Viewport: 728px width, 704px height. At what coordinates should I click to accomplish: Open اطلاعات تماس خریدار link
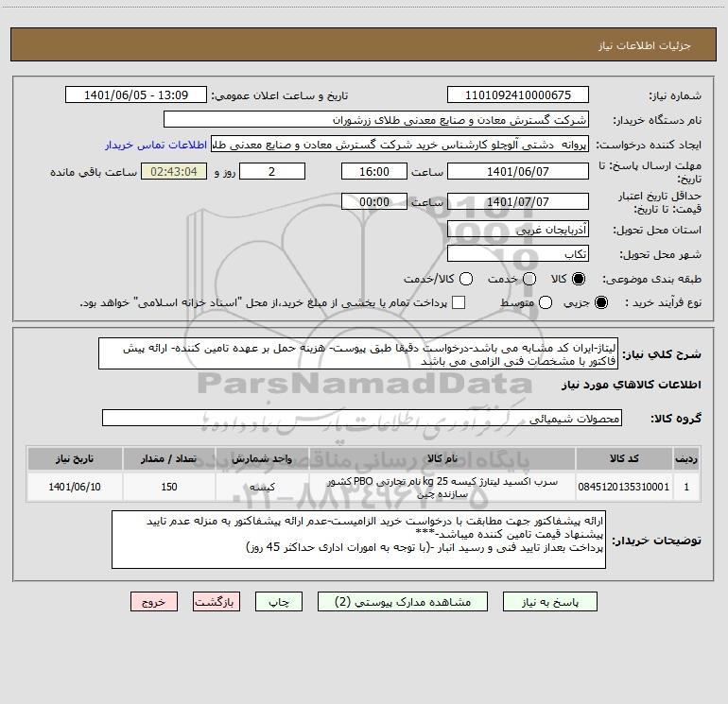(x=156, y=145)
